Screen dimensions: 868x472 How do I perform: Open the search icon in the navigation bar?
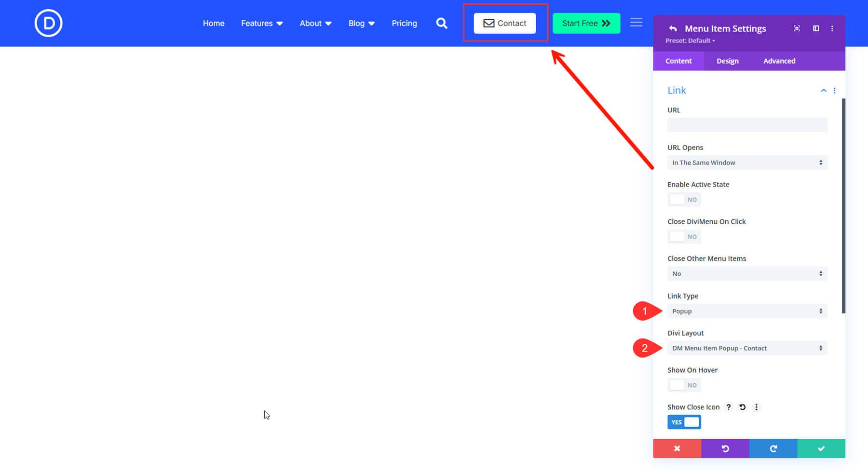[x=441, y=23]
